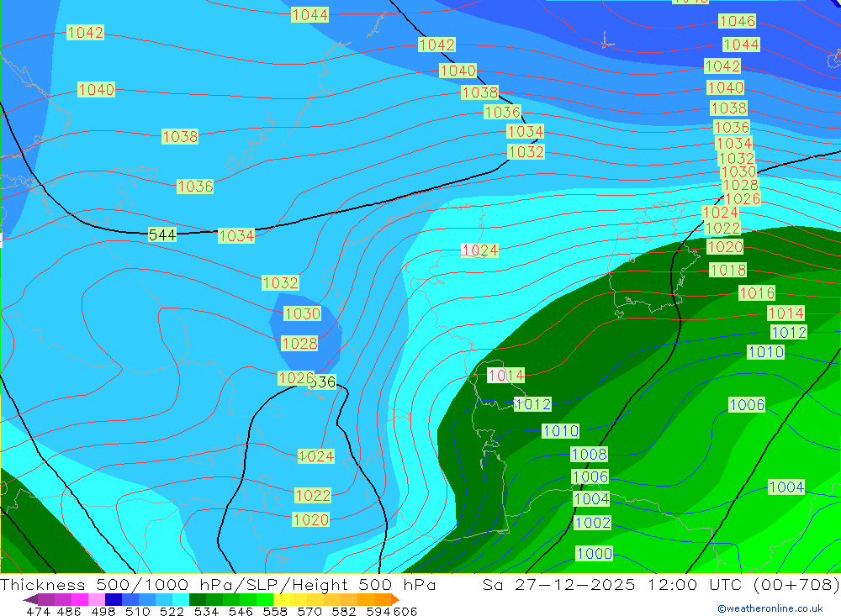841x616 pixels.
Task: Click the 1024 label with white background
Action: click(480, 250)
